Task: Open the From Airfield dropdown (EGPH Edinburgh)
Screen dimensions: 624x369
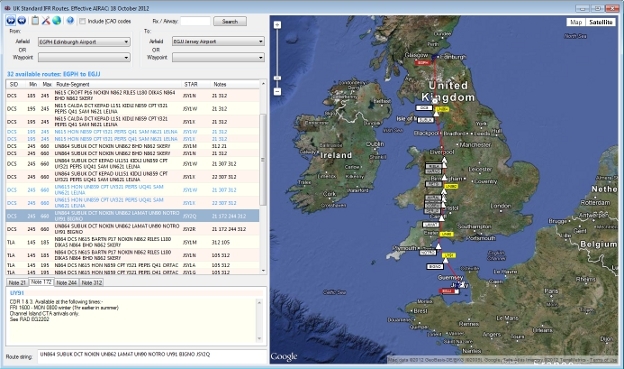Action: tap(84, 42)
